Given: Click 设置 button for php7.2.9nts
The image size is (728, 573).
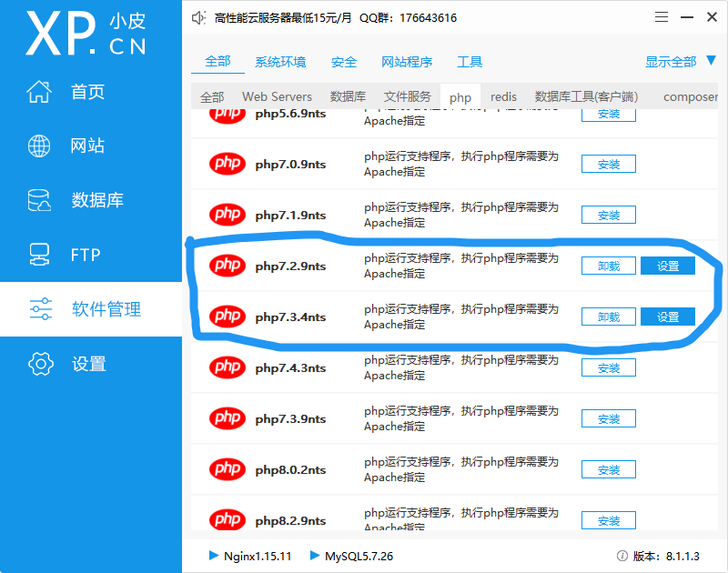Looking at the screenshot, I should 667,265.
